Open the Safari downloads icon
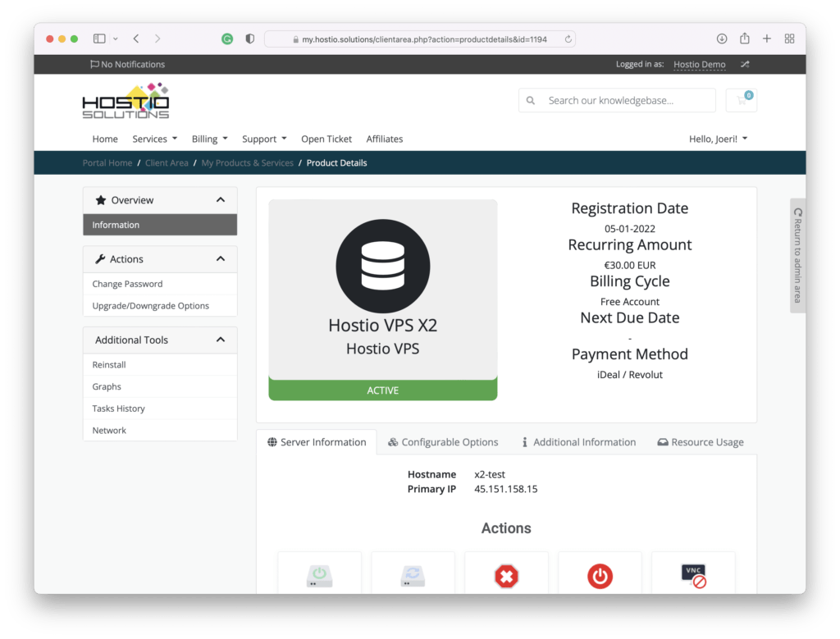This screenshot has height=639, width=840. (x=722, y=39)
